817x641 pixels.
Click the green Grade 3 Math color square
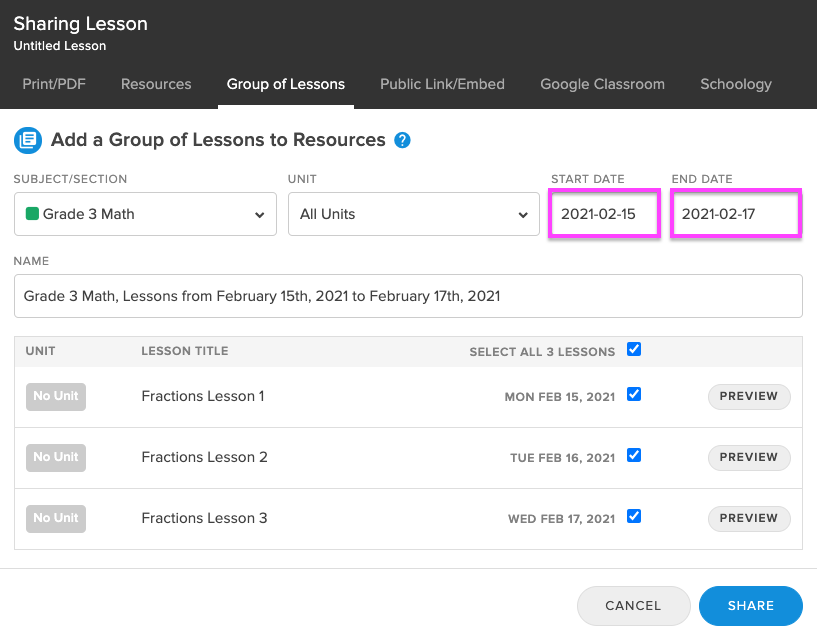pyautogui.click(x=32, y=213)
